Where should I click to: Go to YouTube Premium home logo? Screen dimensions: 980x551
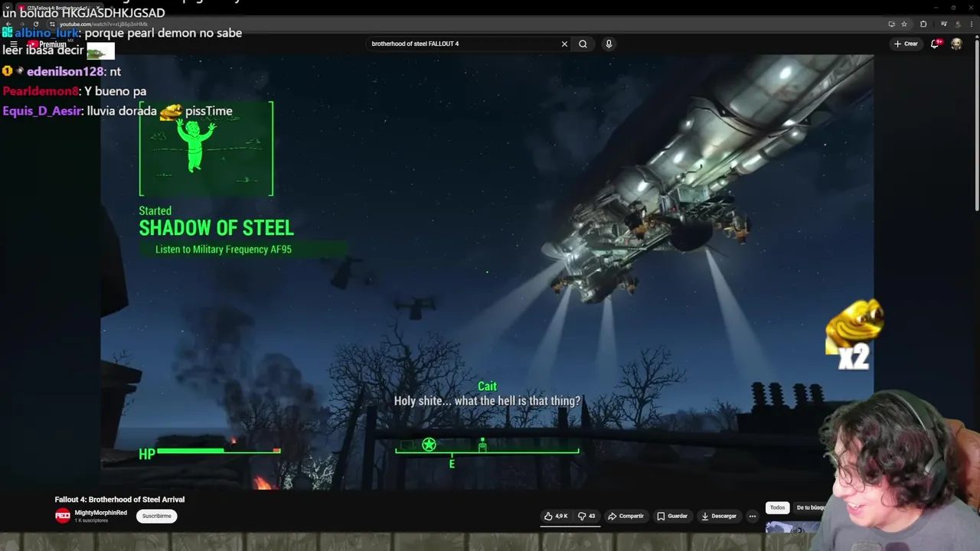coord(47,44)
